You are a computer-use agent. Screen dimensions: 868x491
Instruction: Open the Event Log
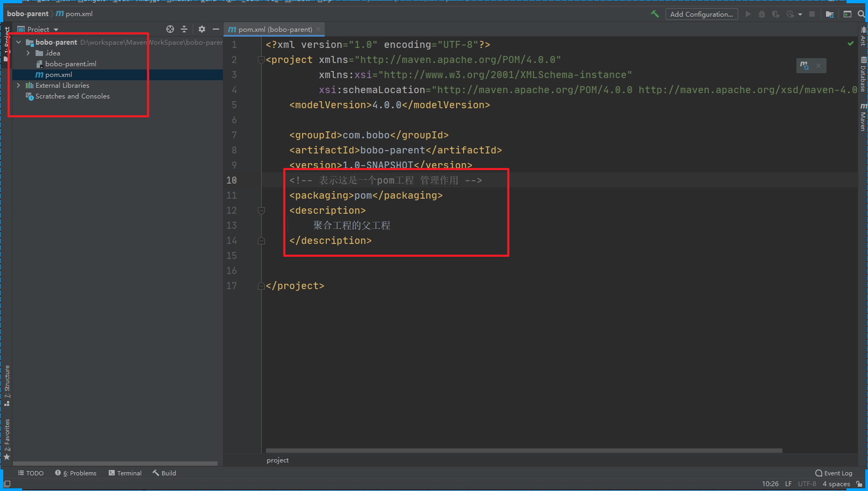coord(834,473)
